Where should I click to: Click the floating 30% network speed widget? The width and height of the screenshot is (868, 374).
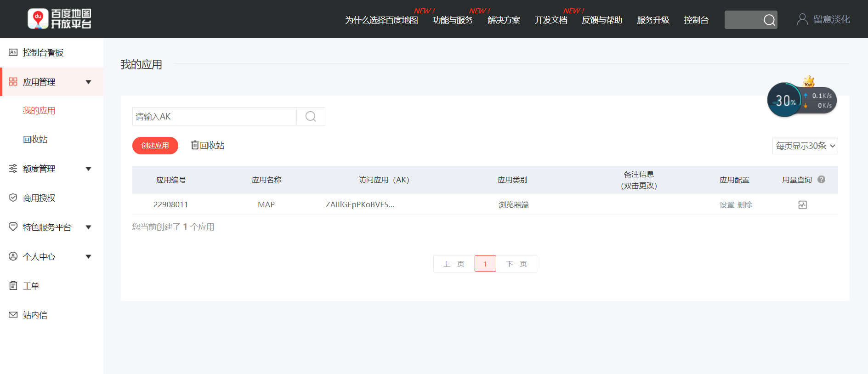801,100
